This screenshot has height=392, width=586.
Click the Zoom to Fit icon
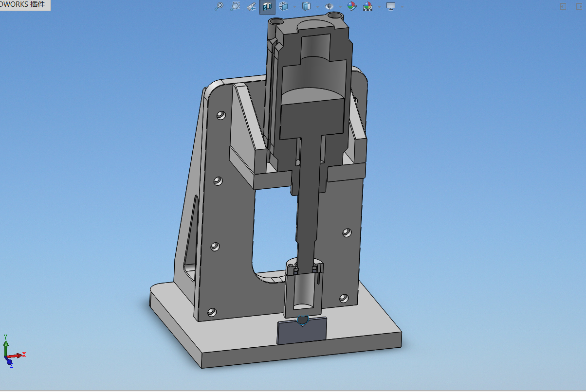click(220, 6)
